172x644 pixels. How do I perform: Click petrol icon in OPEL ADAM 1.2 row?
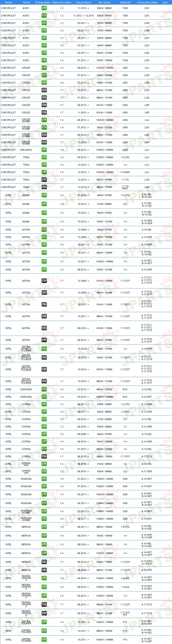pos(44,204)
